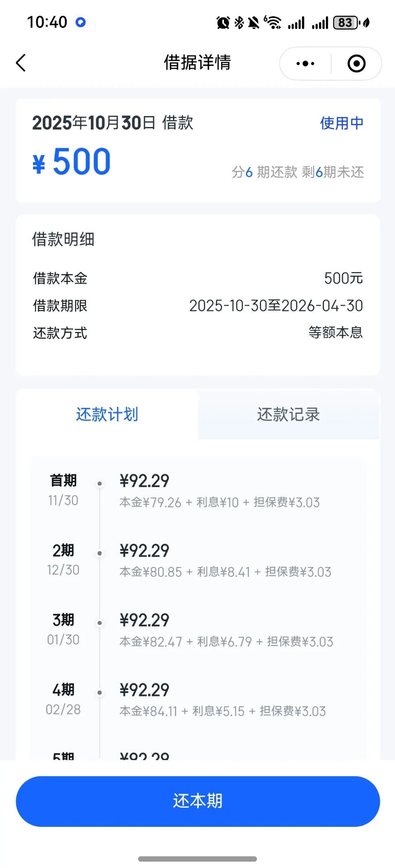This screenshot has height=868, width=395.
Task: Tap the mini-program close target icon
Action: click(356, 64)
